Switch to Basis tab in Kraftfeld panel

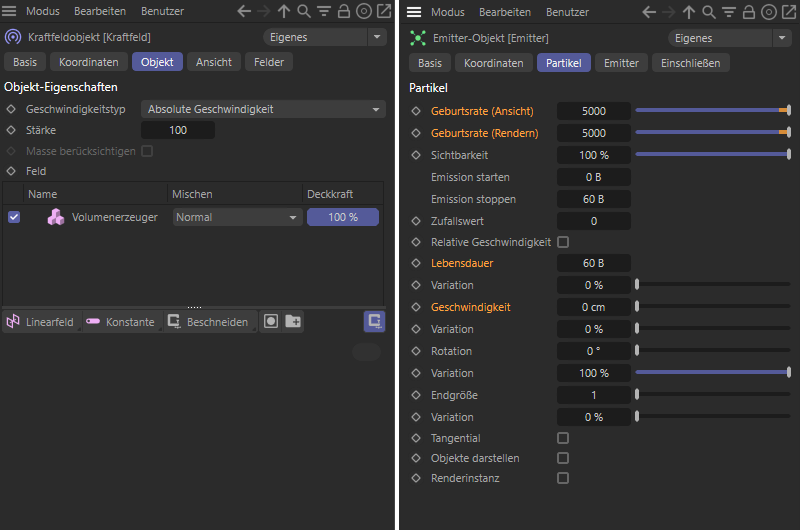(x=25, y=62)
